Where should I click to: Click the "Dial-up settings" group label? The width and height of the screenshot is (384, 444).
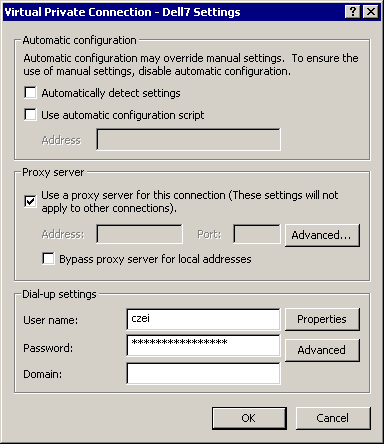click(x=59, y=294)
